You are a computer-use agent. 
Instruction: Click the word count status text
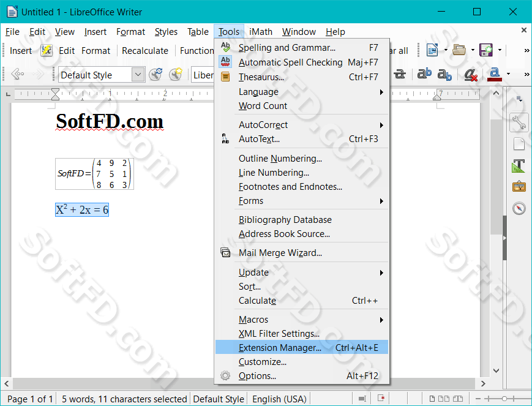click(x=124, y=399)
